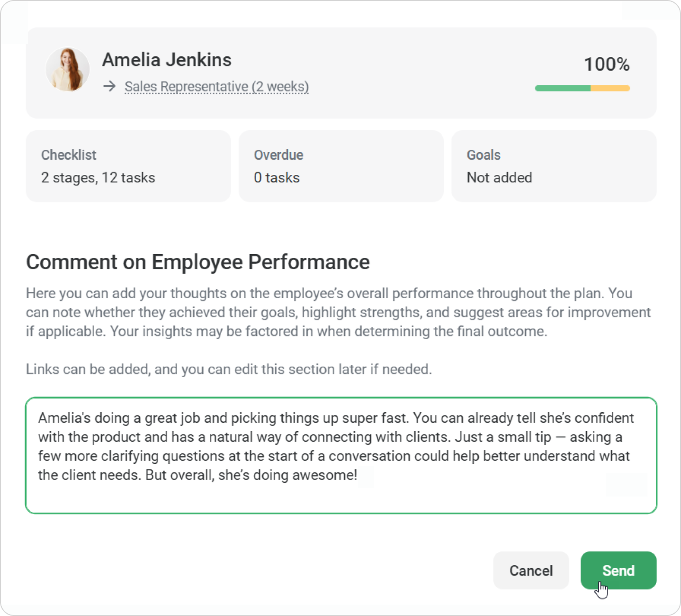
Task: Click the 100% progress bar
Action: click(582, 88)
